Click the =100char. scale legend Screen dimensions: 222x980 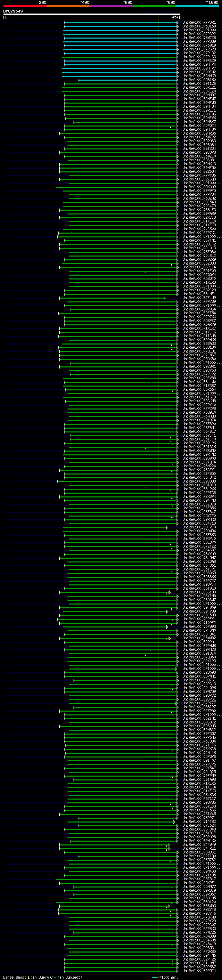[165, 977]
